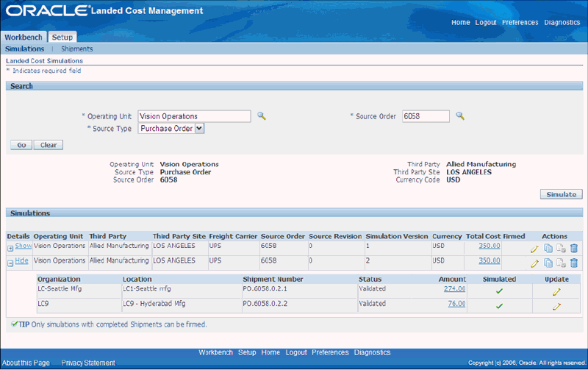Click Shipment Number column header
The width and height of the screenshot is (588, 370).
click(273, 280)
